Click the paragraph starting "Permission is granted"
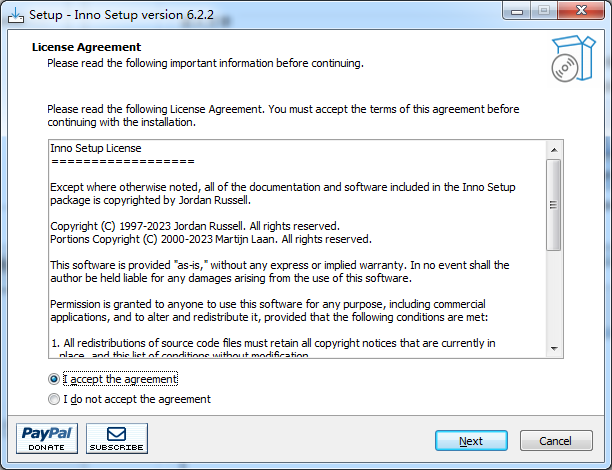Screen dimensions: 612x470 [268, 310]
